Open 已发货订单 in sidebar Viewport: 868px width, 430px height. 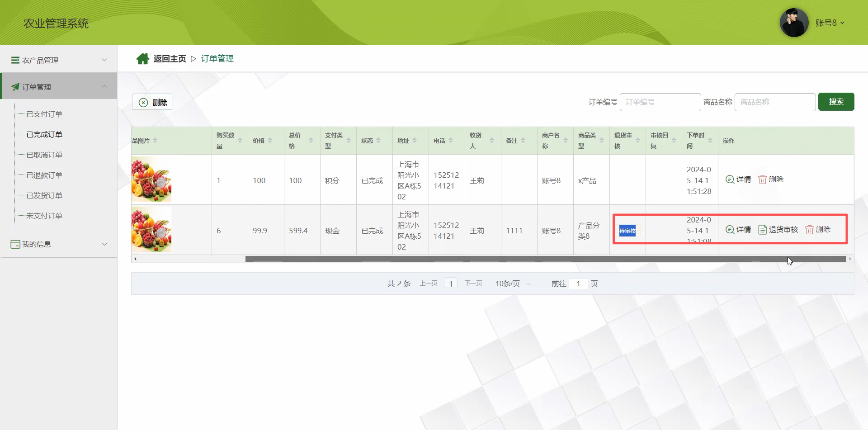tap(44, 195)
